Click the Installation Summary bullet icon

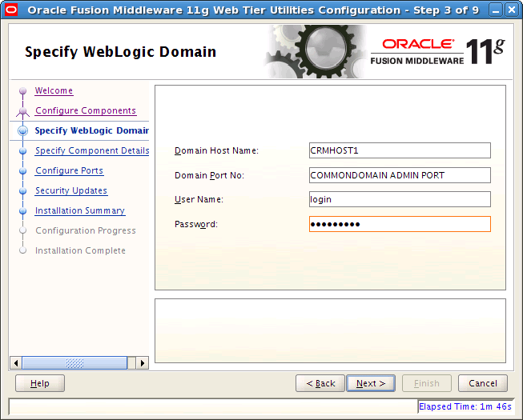coord(22,211)
